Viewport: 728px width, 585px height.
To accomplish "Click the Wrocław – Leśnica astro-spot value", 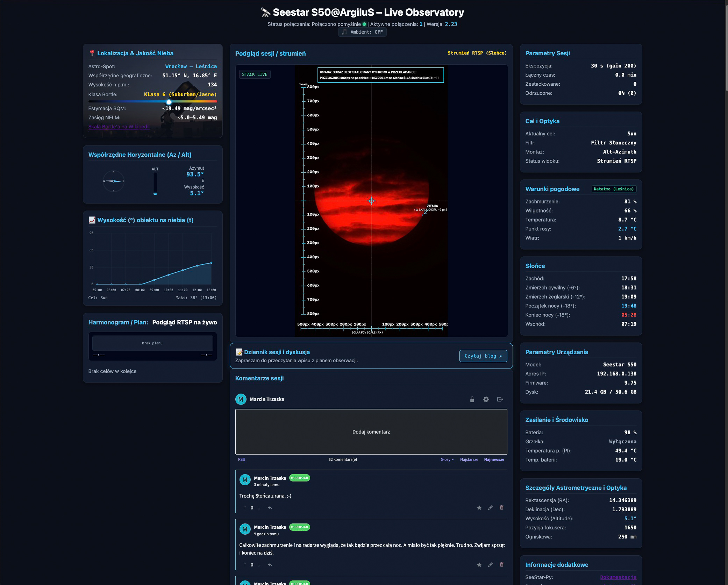I will pyautogui.click(x=191, y=66).
